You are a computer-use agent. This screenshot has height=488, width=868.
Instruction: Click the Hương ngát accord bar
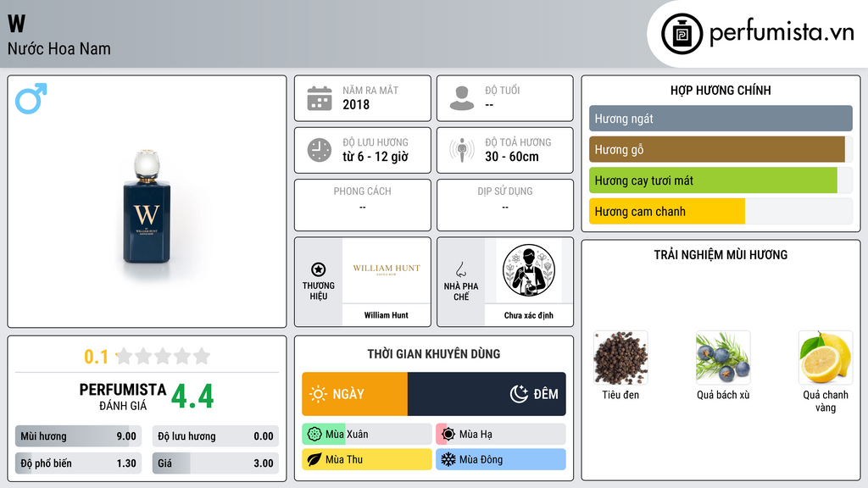721,119
